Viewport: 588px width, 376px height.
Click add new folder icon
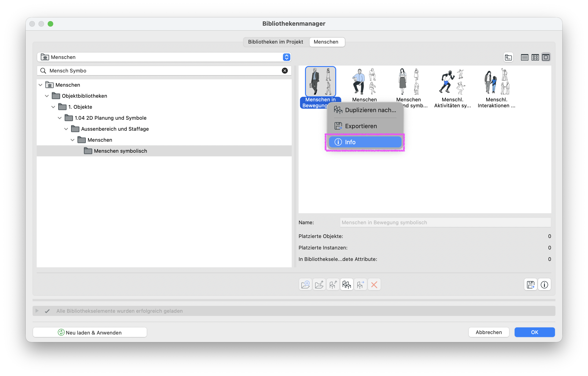coord(305,285)
